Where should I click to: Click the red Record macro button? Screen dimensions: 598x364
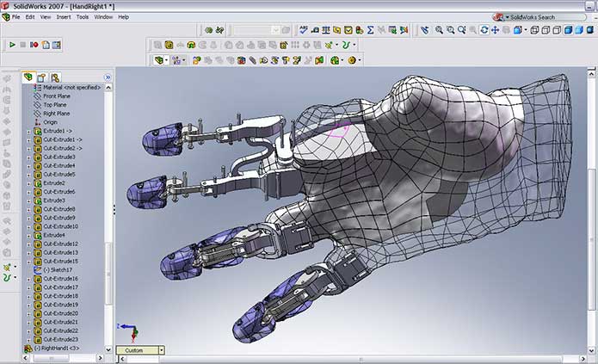click(34, 45)
